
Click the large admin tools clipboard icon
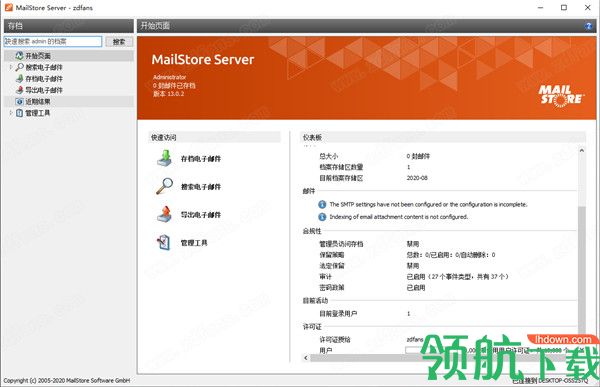point(164,242)
